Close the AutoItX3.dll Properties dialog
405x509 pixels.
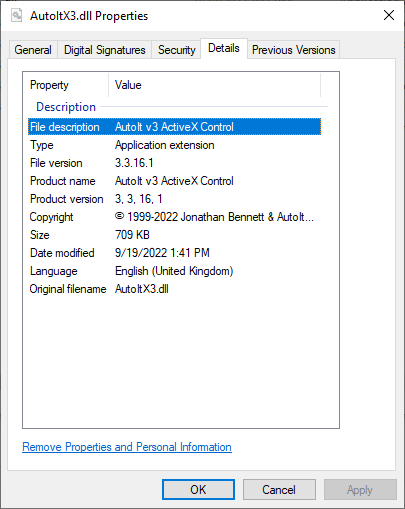[x=389, y=15]
